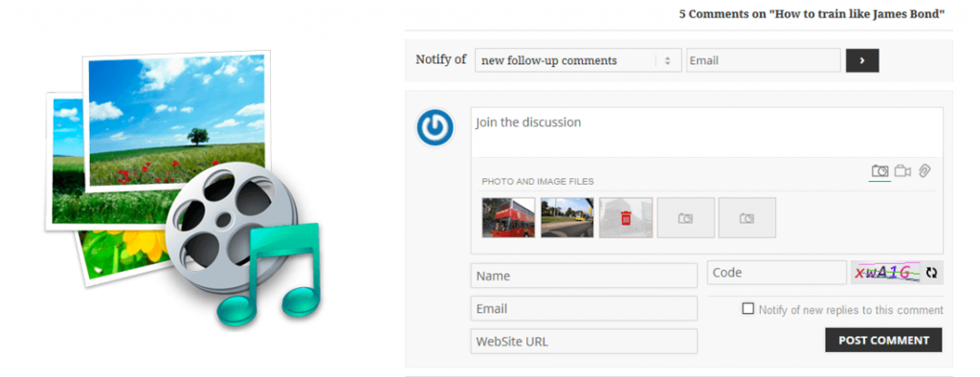Click the Name input field
The height and width of the screenshot is (377, 980).
tap(584, 276)
